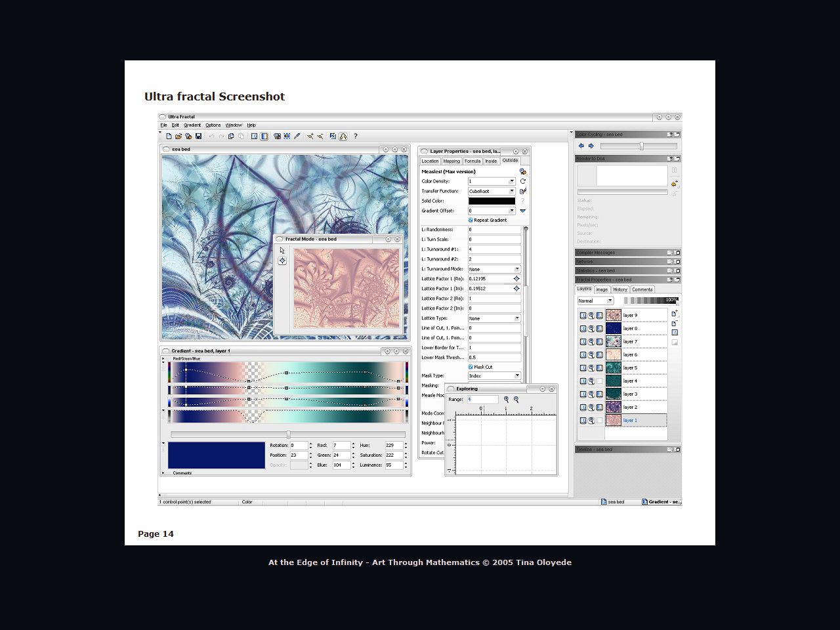The height and width of the screenshot is (630, 840).
Task: Click magnifier icon next to Exploring range
Action: 506,399
